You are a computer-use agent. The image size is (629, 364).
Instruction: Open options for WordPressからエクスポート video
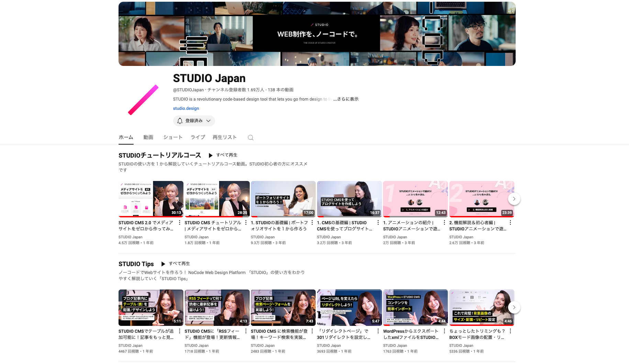coord(444,331)
